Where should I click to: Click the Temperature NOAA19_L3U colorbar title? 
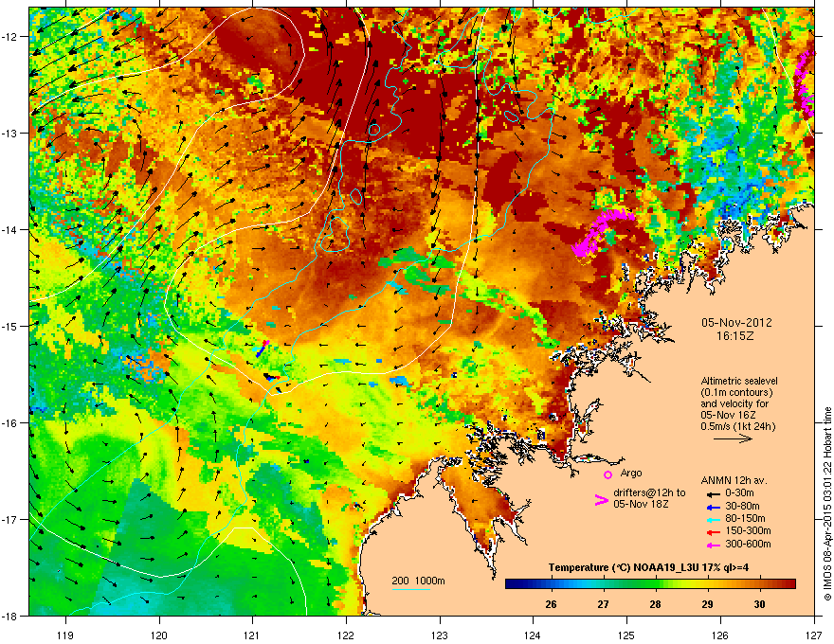649,568
